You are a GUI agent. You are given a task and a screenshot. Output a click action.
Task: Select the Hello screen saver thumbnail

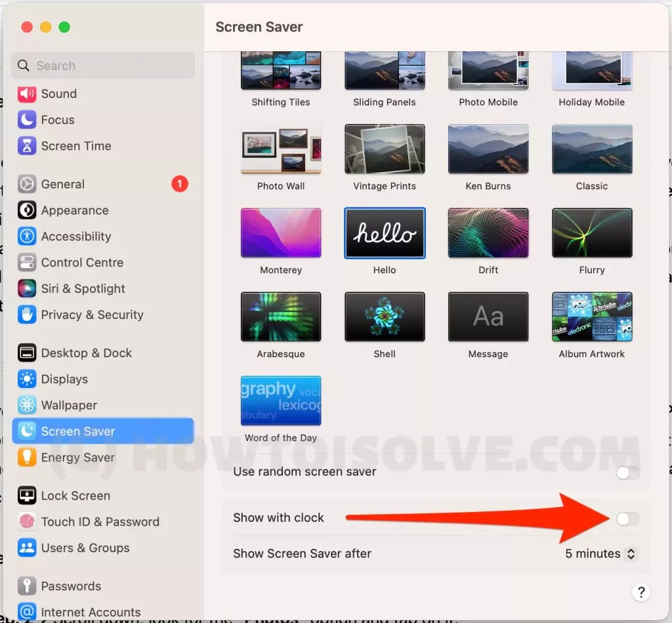pyautogui.click(x=385, y=232)
